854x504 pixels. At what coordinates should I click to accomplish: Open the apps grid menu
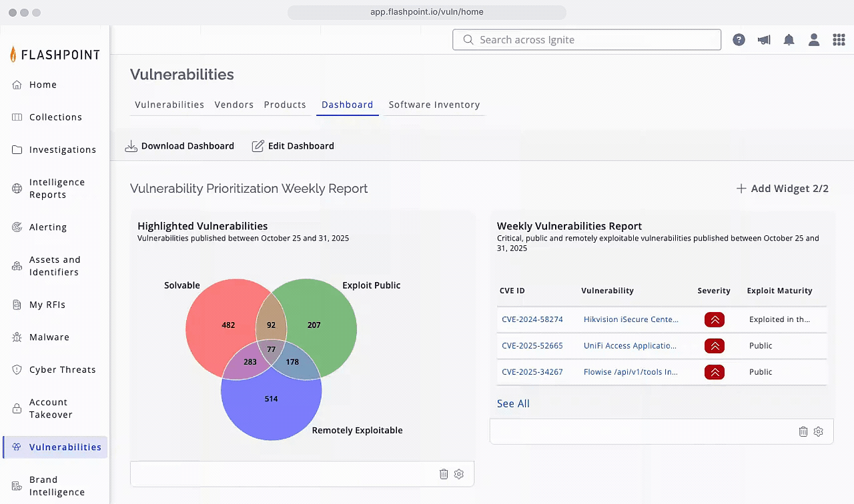coord(839,40)
